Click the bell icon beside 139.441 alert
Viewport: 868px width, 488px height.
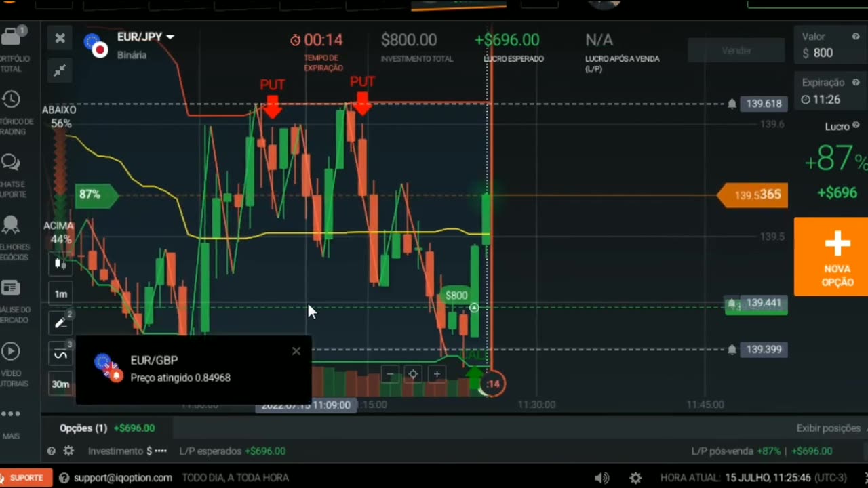tap(732, 303)
